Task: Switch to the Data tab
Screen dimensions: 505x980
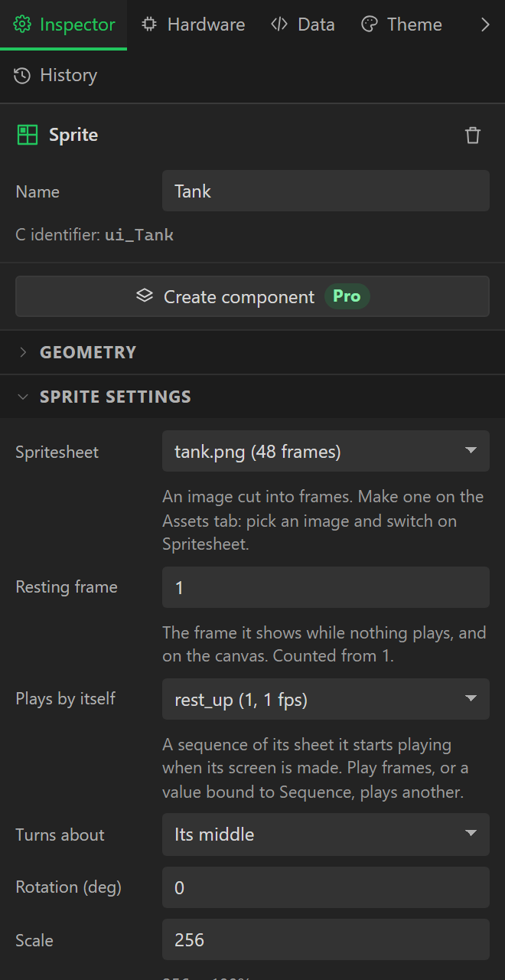Action: 302,24
